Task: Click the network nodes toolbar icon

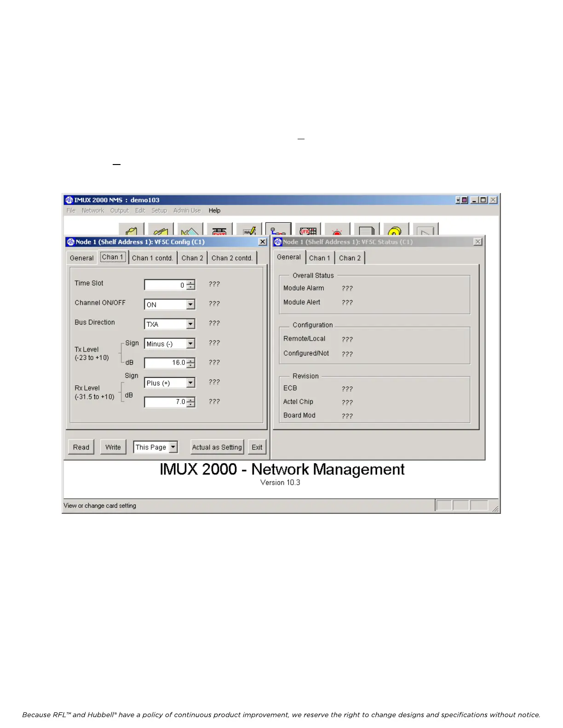Action: tap(278, 229)
